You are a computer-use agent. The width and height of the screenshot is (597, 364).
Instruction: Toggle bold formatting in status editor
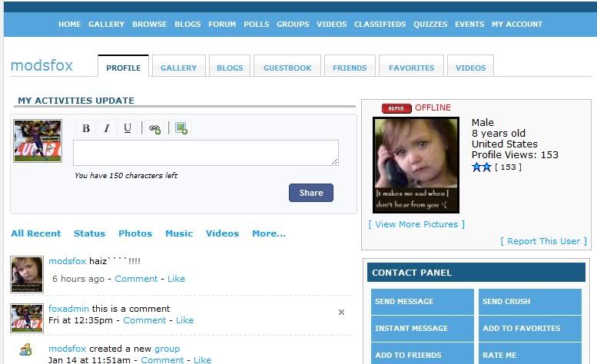click(86, 128)
